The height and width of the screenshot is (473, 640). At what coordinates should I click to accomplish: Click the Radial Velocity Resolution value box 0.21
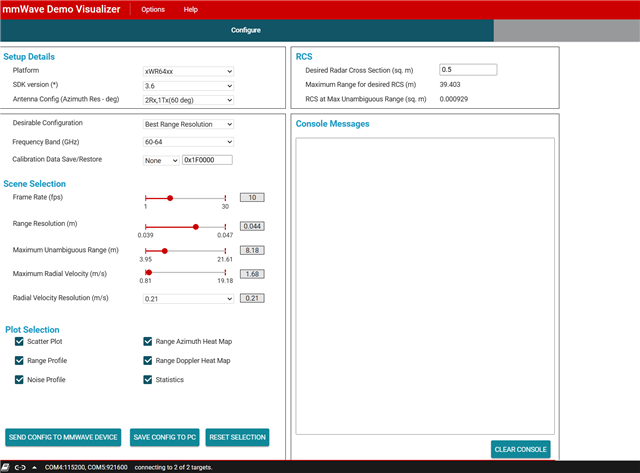252,298
